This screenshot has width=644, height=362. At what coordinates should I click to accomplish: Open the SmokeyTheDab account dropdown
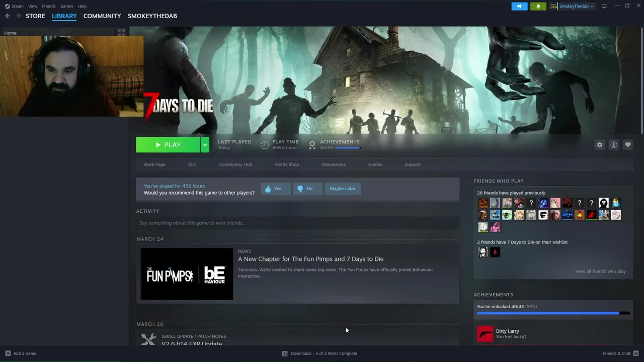576,6
